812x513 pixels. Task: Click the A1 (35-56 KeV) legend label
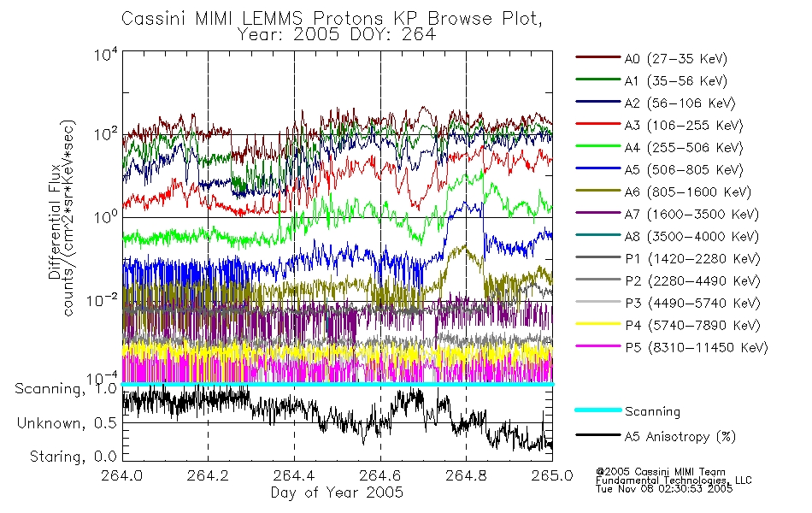[x=676, y=81]
